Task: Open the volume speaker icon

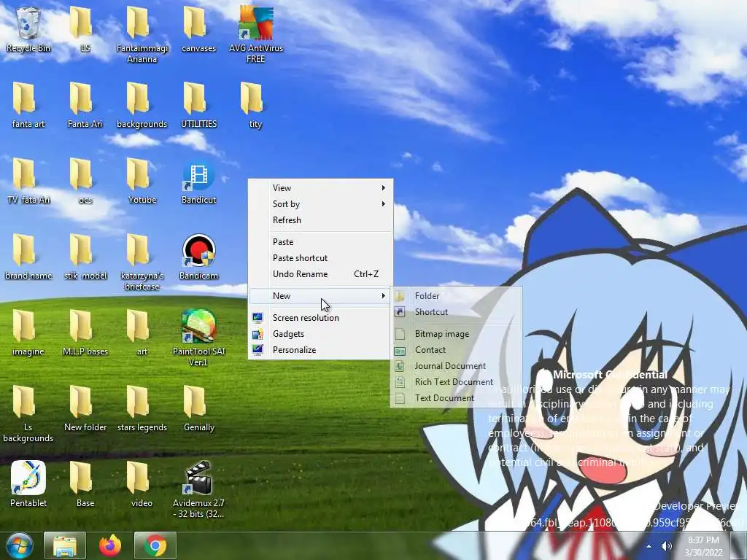Action: coord(667,546)
